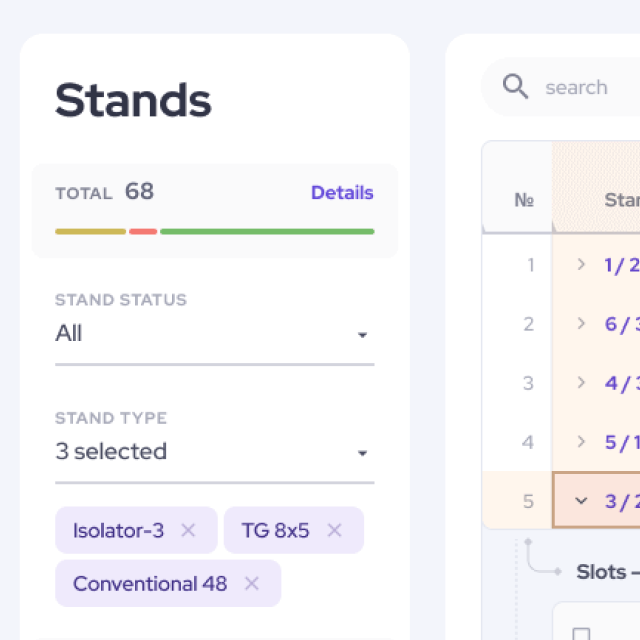Remove the TG 8x5 filter chip
Viewport: 640px width, 640px height.
pos(334,530)
